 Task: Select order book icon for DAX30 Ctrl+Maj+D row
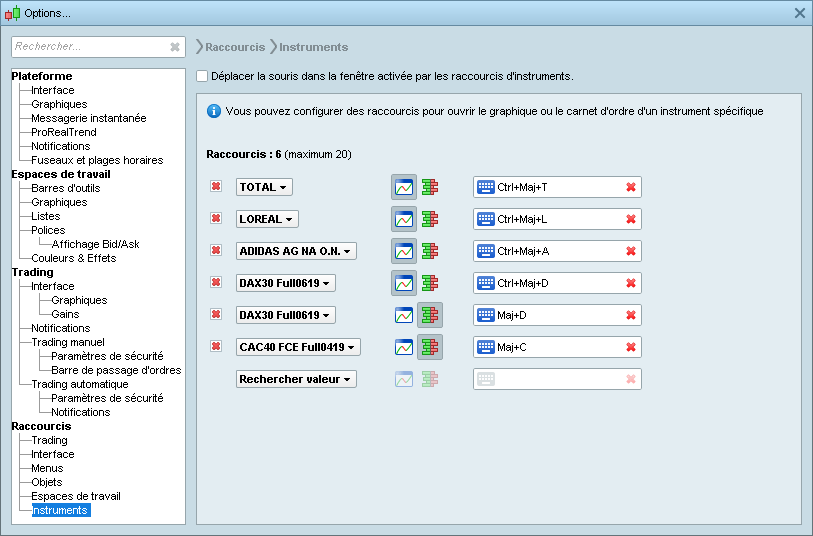coord(430,283)
